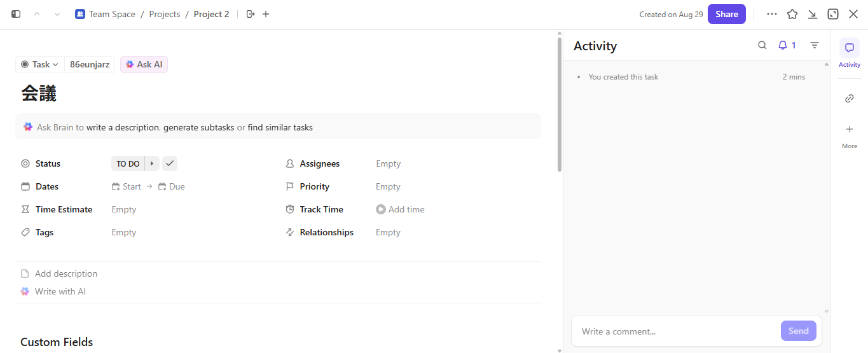868x353 pixels.
Task: Open the link attachments sidebar icon
Action: coord(850,99)
